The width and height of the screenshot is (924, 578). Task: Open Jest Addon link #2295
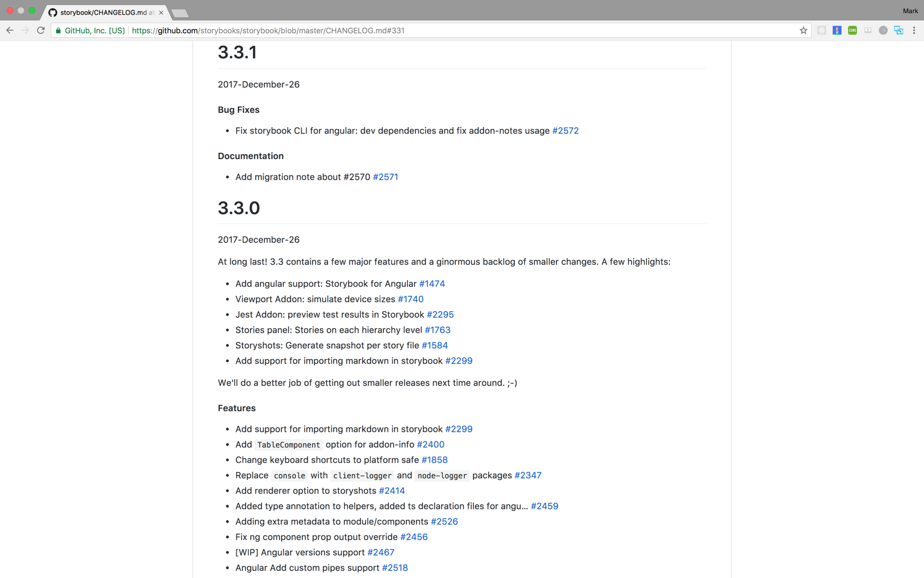point(440,314)
